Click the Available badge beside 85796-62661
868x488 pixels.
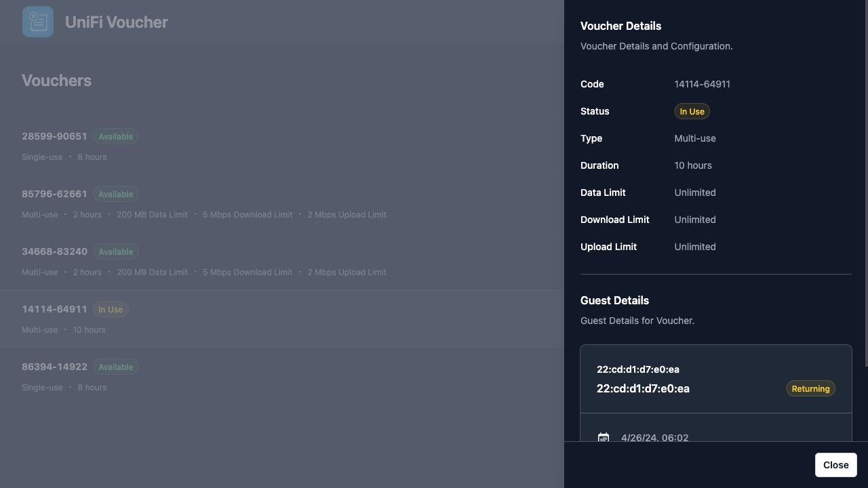click(x=115, y=194)
